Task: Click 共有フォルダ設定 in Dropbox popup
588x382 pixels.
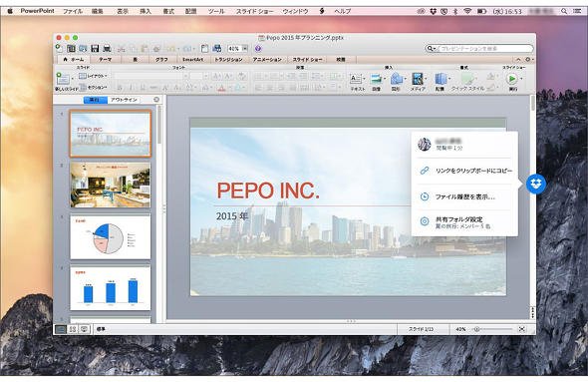Action: tap(464, 222)
